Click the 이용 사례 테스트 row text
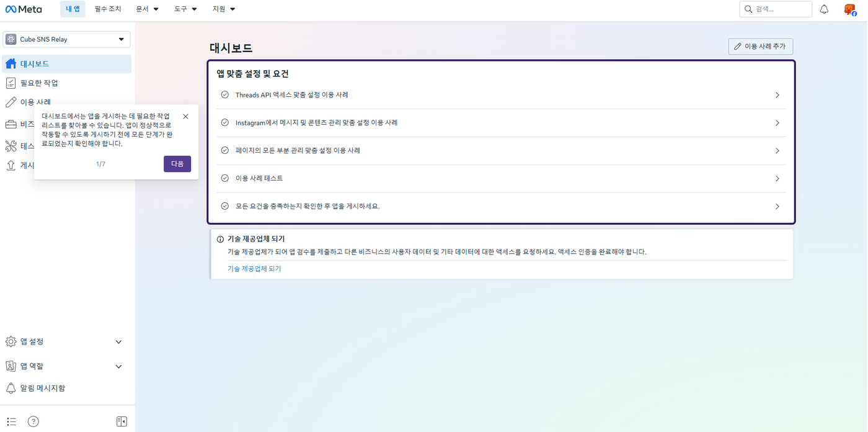This screenshot has height=432, width=868. pos(259,179)
